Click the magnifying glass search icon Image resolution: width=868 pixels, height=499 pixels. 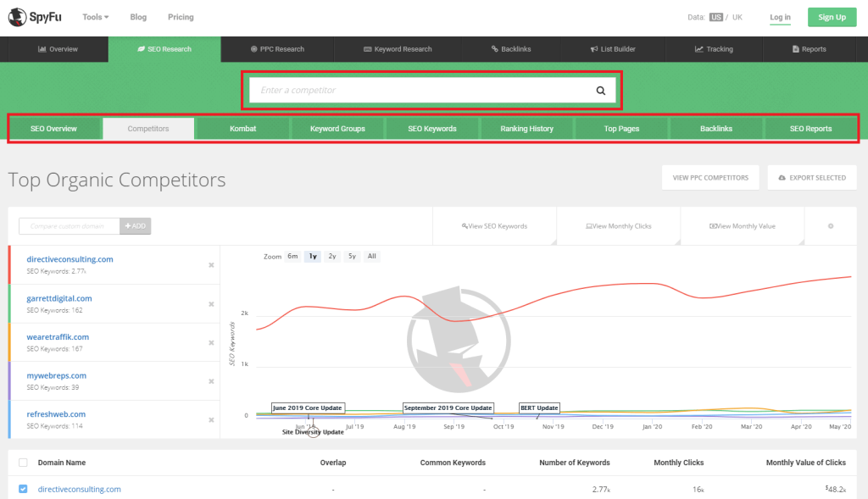coord(601,91)
